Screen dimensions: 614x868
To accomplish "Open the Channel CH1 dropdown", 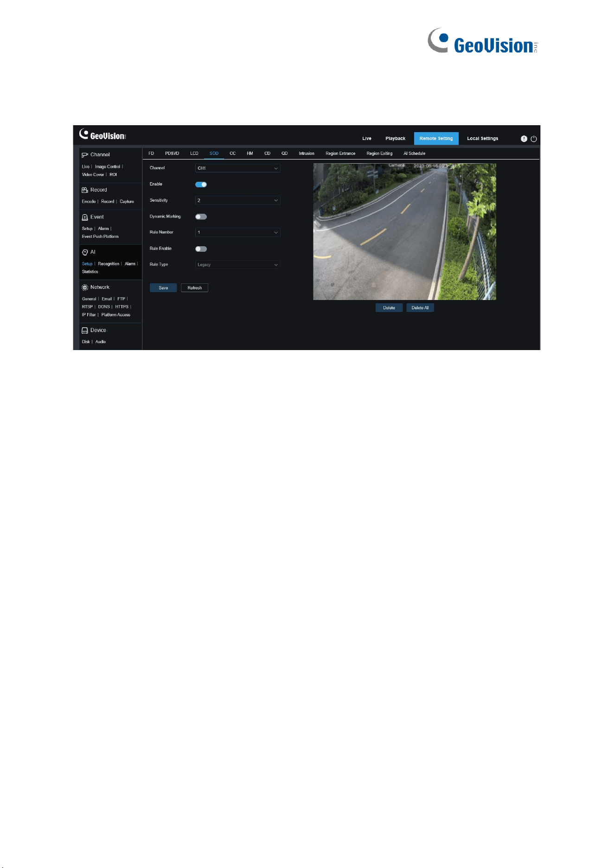I will (x=237, y=168).
